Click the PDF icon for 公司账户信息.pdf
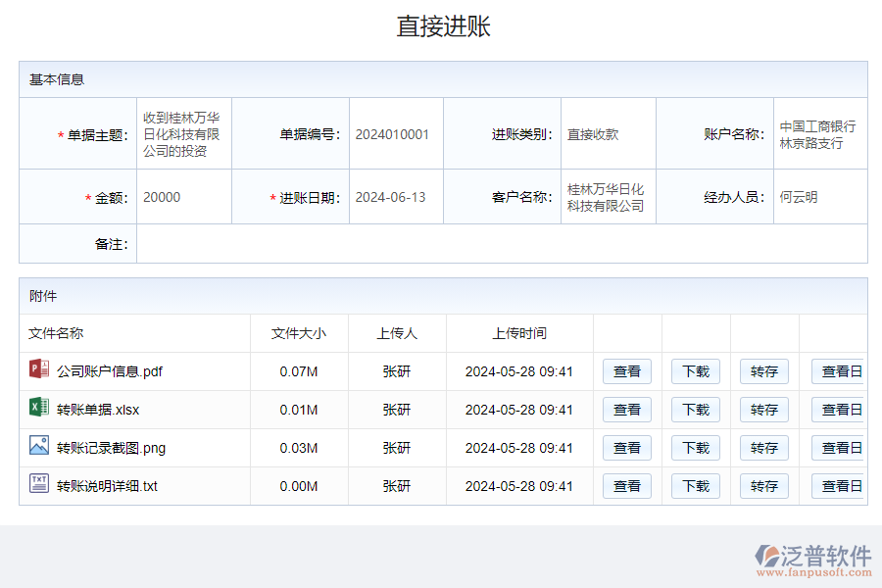The height and width of the screenshot is (588, 882). pyautogui.click(x=39, y=369)
